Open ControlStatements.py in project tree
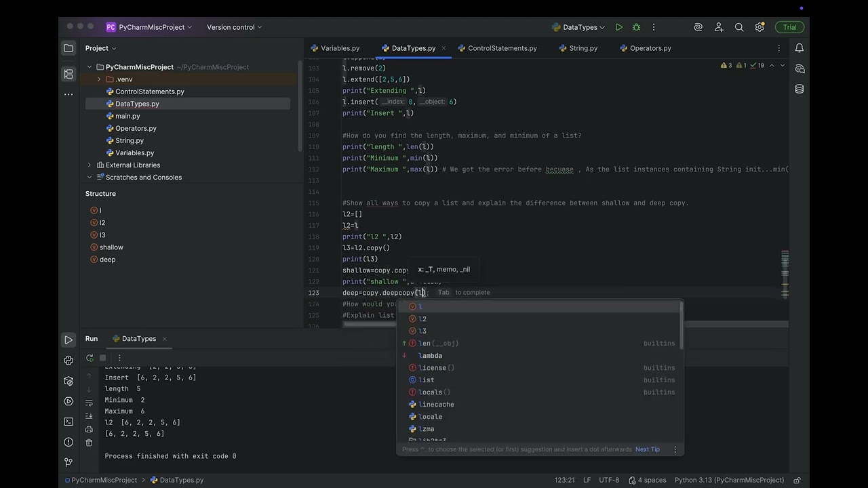 [149, 91]
